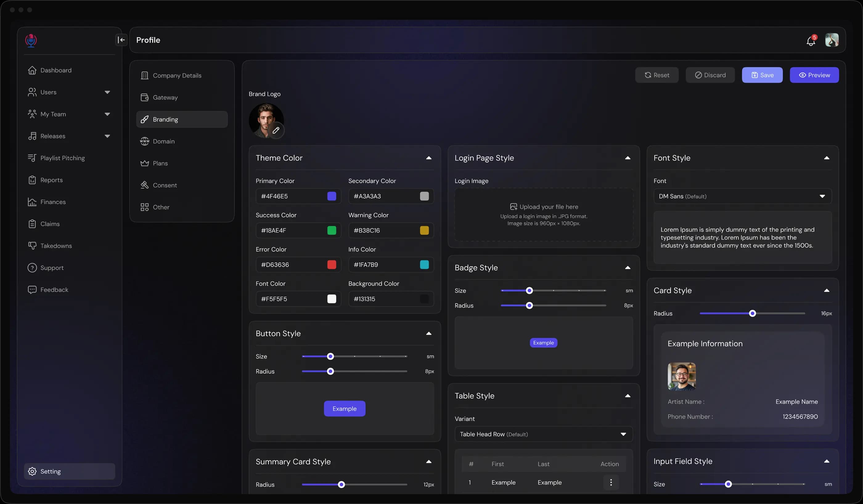Click the Company Details building icon
Viewport: 863px width, 504px height.
point(145,75)
